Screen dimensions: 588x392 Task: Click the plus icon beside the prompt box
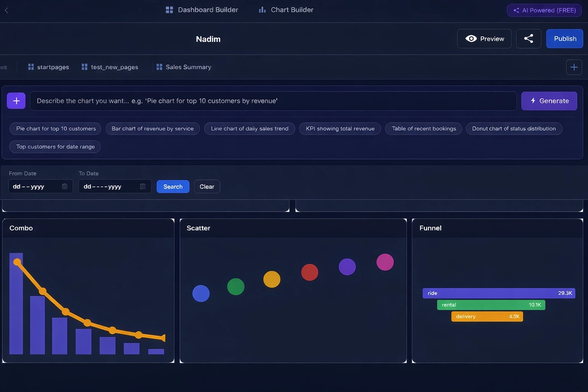click(x=16, y=101)
